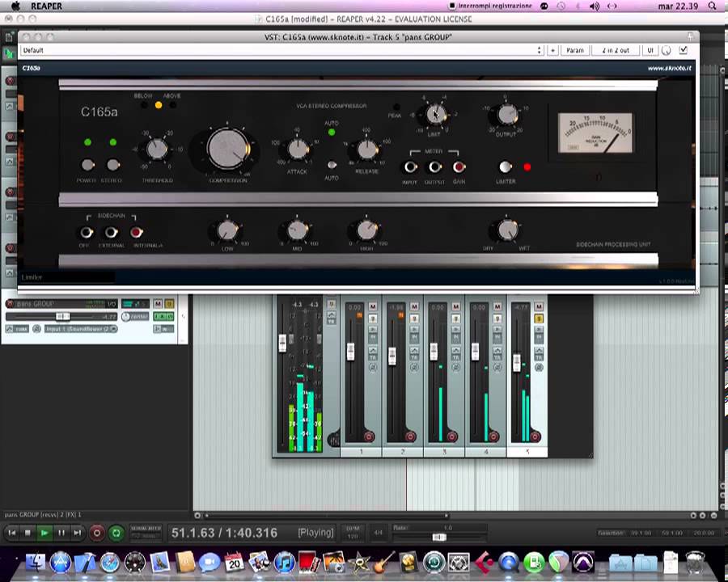Select the OUTPUT meter mode
This screenshot has height=582, width=728.
434,167
